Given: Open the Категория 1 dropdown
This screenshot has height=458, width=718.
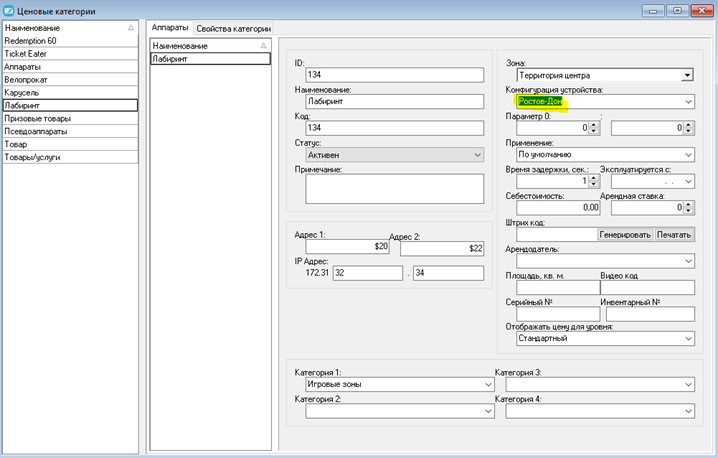Looking at the screenshot, I should pyautogui.click(x=488, y=384).
